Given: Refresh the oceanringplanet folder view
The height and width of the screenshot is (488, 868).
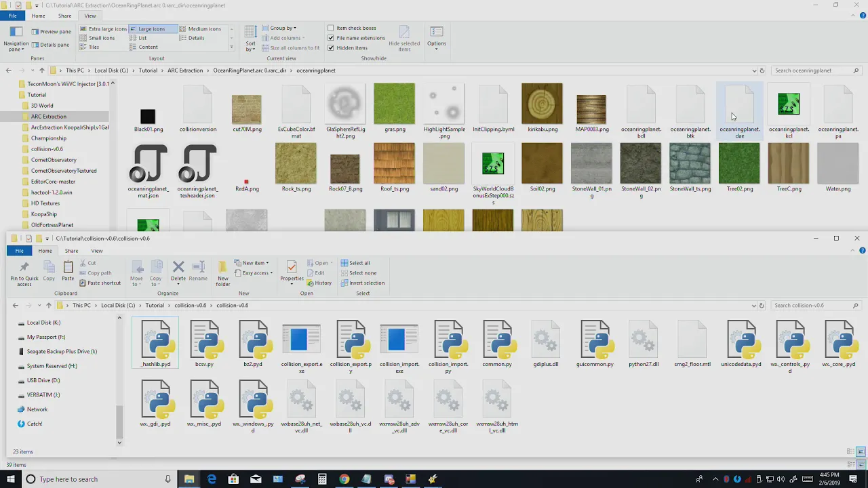Looking at the screenshot, I should pos(762,70).
